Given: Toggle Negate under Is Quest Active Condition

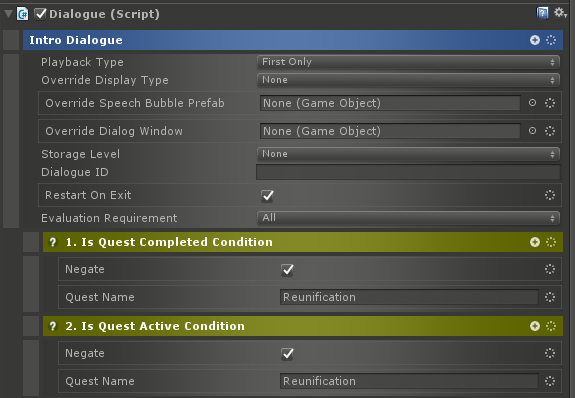Looking at the screenshot, I should point(287,354).
